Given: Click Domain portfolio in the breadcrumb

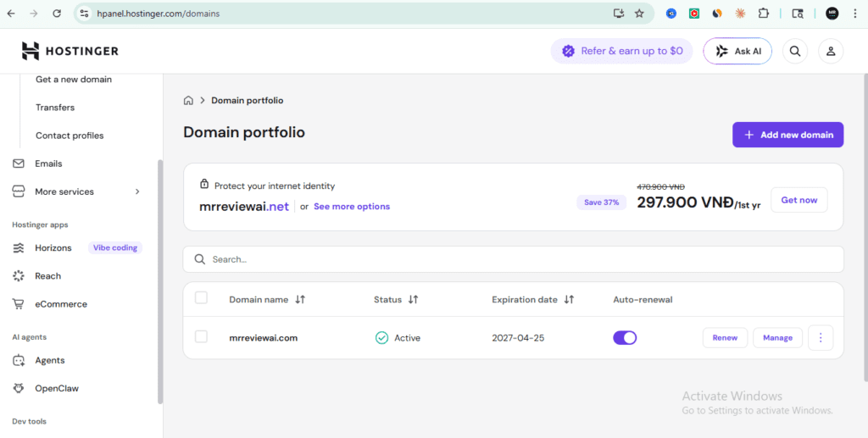Looking at the screenshot, I should click(x=247, y=100).
